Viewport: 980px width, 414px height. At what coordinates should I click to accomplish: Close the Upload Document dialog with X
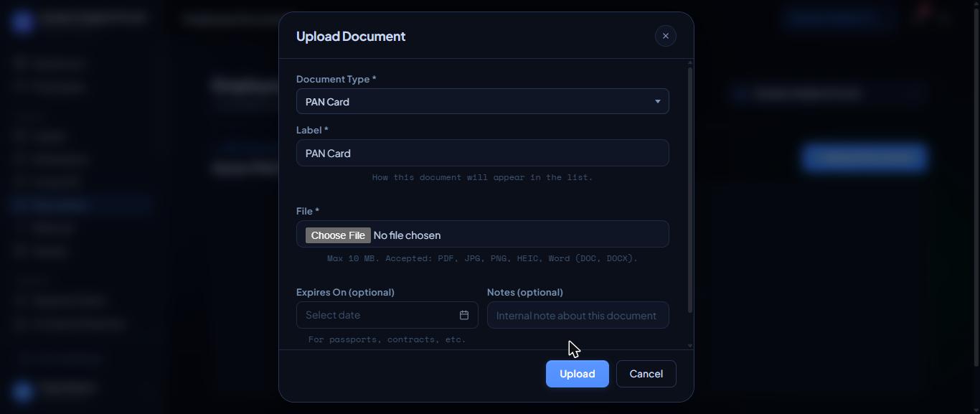[666, 36]
